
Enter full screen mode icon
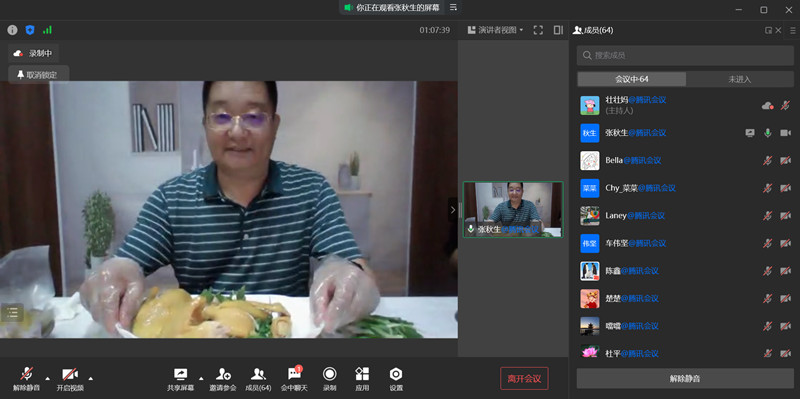[538, 30]
